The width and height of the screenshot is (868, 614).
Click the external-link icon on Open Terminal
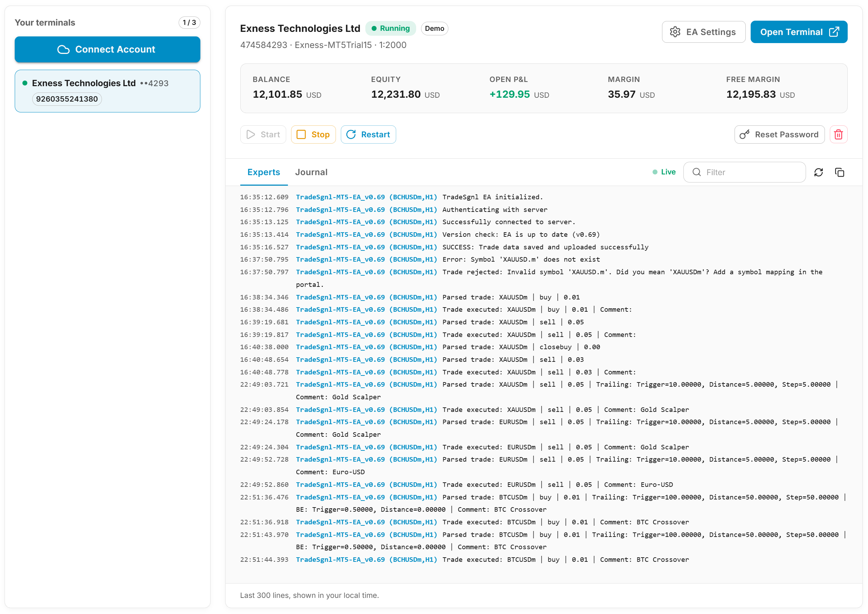click(834, 32)
